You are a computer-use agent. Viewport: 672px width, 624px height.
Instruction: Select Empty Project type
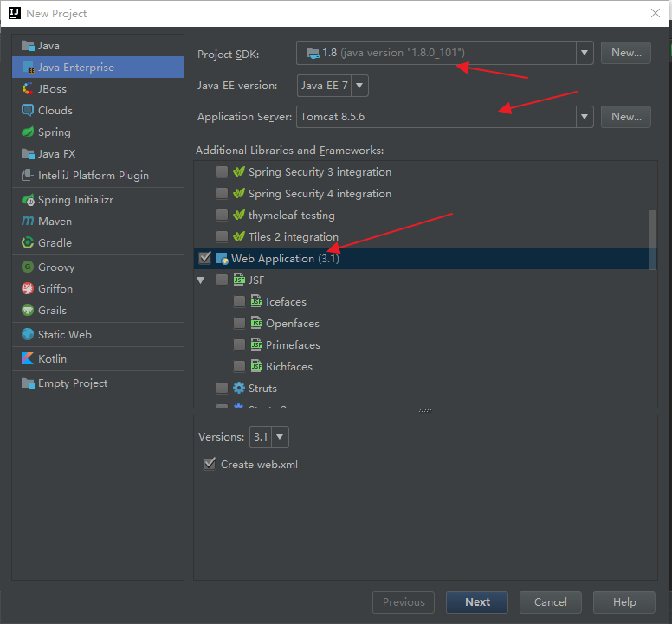[x=98, y=383]
